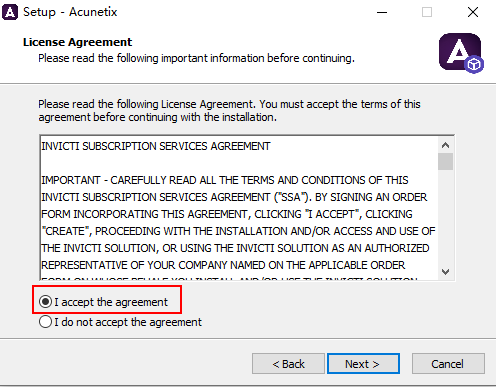496x387 pixels.
Task: Click the "Setup - Acunetix" title bar text
Action: point(70,12)
